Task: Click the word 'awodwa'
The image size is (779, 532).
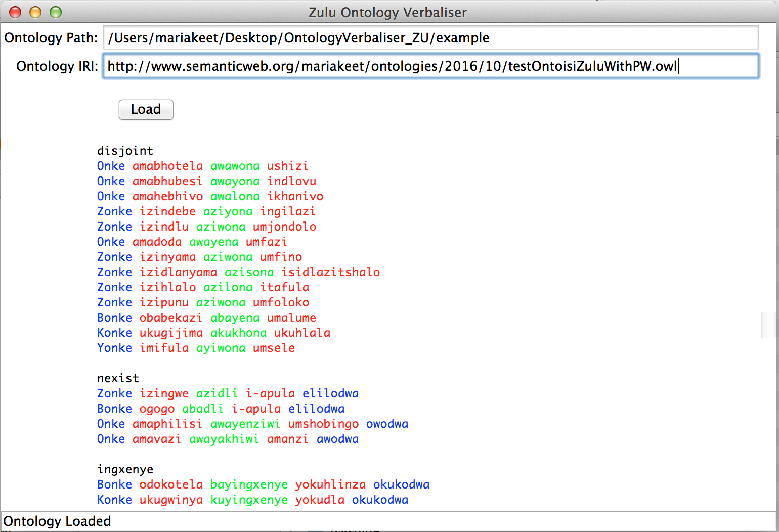Action: pos(337,439)
